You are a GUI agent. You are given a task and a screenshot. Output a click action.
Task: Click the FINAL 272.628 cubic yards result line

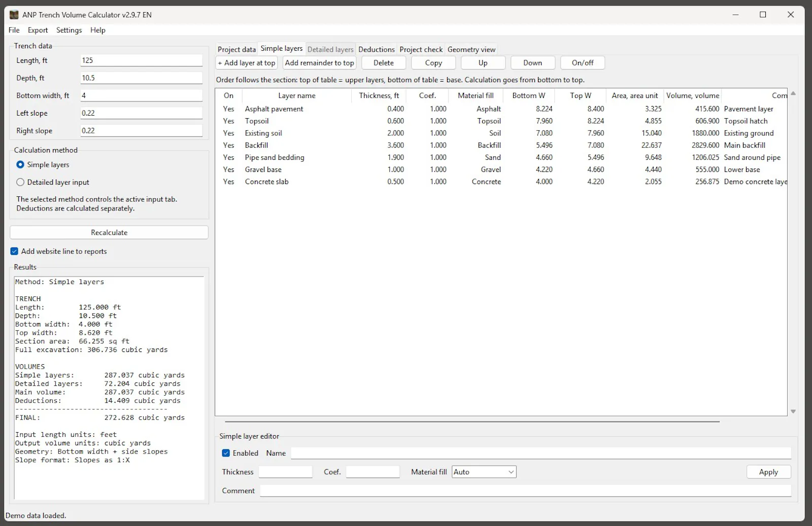tap(100, 418)
